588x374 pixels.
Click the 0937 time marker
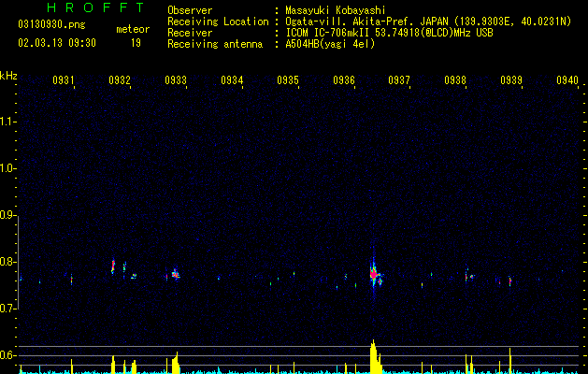(x=399, y=79)
